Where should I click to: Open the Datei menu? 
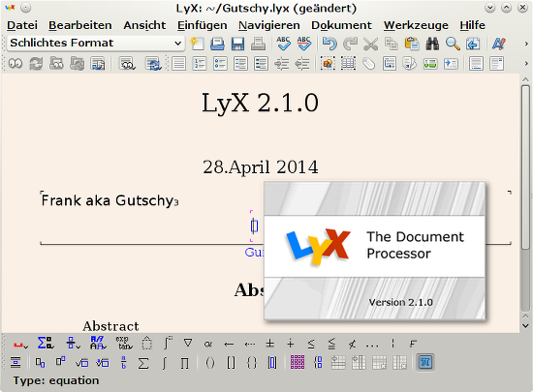[22, 25]
